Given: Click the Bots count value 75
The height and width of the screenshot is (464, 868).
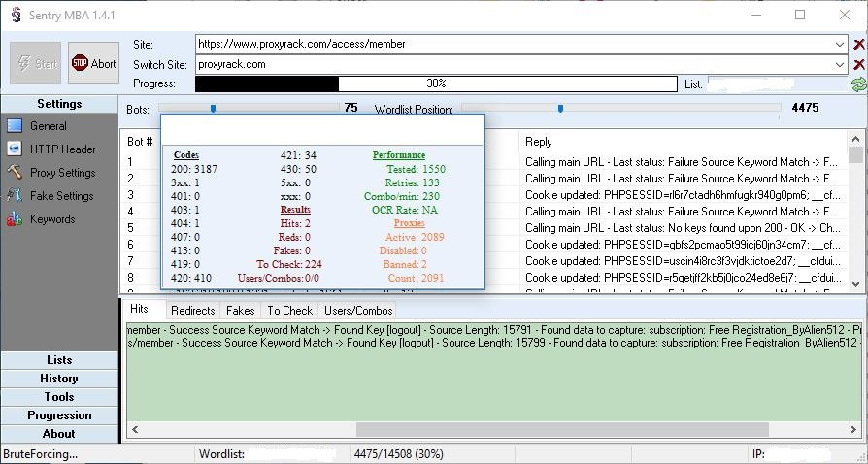Looking at the screenshot, I should [x=351, y=108].
